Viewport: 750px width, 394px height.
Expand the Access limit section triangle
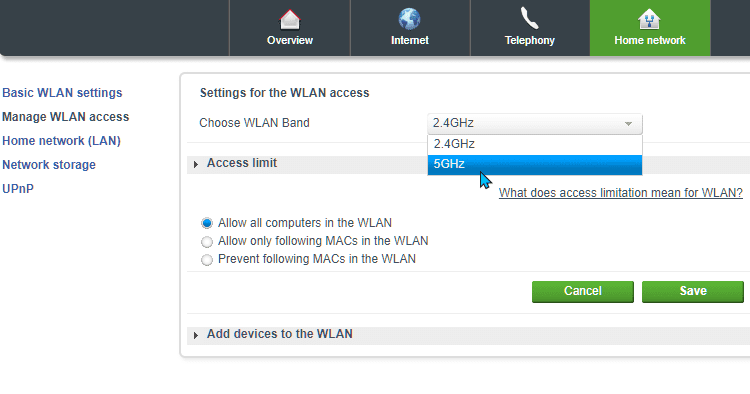[x=196, y=164]
